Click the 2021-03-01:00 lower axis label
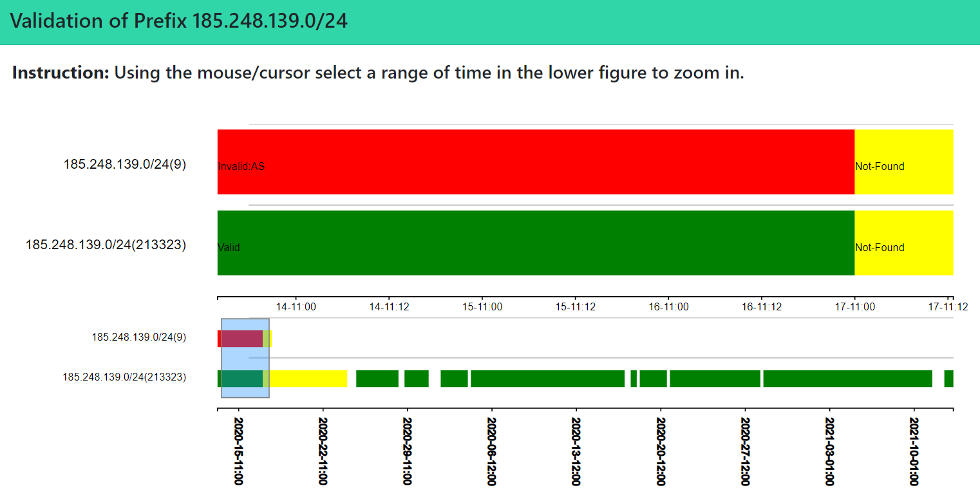The height and width of the screenshot is (490, 980). point(829,451)
